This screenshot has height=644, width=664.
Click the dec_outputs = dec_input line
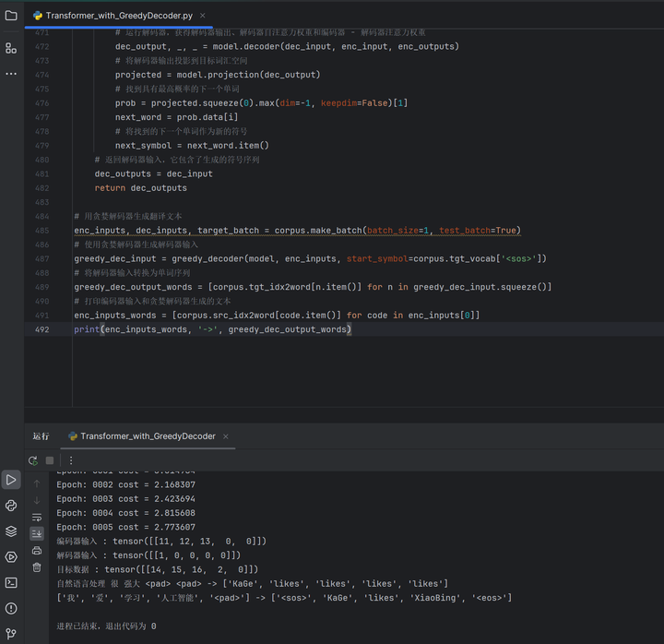click(x=154, y=173)
